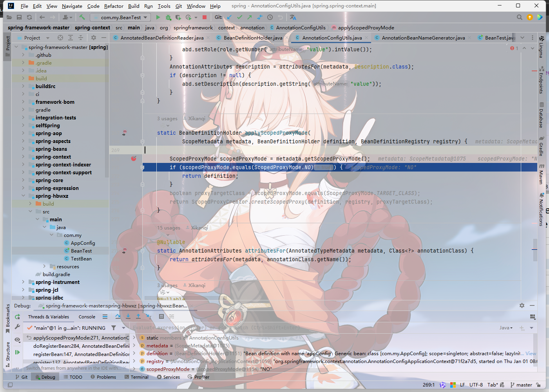Image resolution: width=549 pixels, height=392 pixels.
Task: Open Debug tool window settings gear
Action: click(522, 305)
